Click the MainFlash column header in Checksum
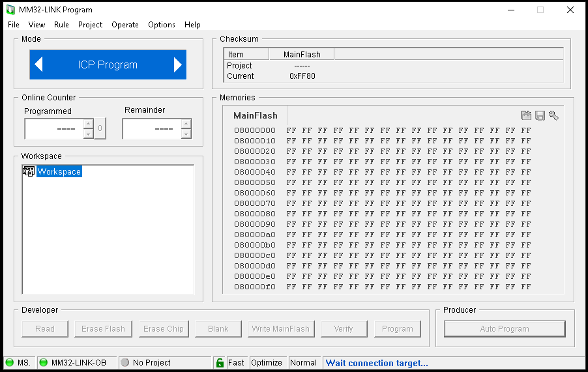The image size is (588, 372). (302, 54)
